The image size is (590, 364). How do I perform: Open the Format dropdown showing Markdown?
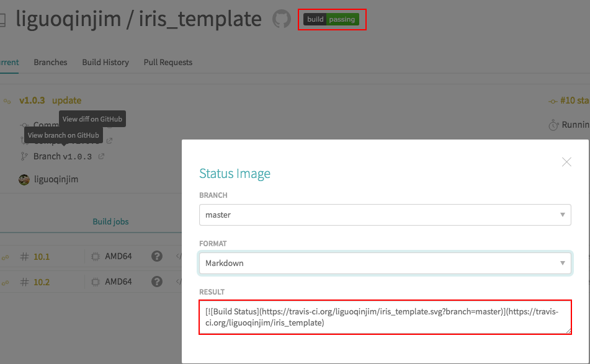(385, 263)
